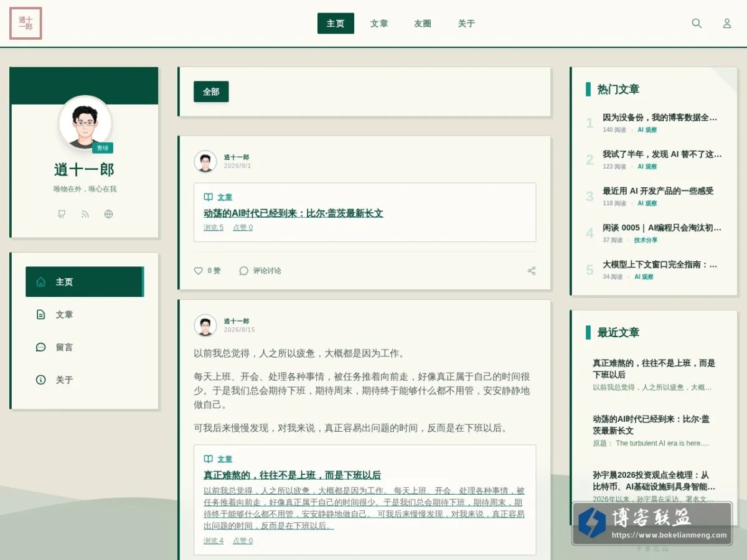Click author avatar on 2026/9/1 post
This screenshot has width=747, height=560.
(205, 162)
